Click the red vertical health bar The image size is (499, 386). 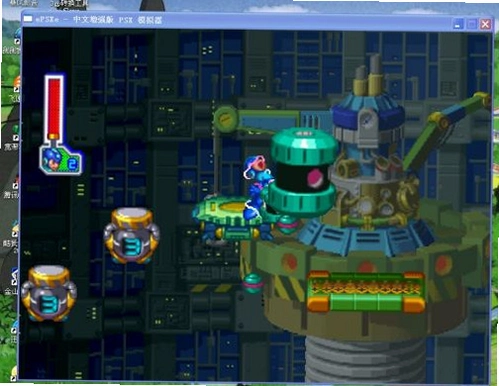point(54,107)
